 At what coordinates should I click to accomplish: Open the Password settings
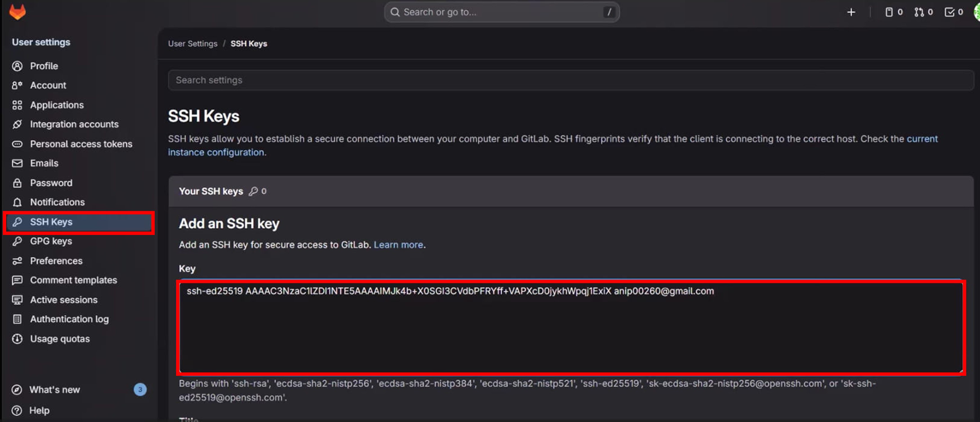coord(51,183)
